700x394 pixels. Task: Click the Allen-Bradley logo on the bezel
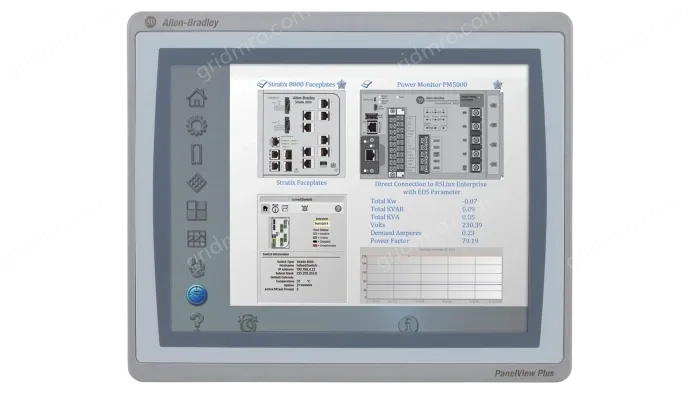click(x=182, y=22)
